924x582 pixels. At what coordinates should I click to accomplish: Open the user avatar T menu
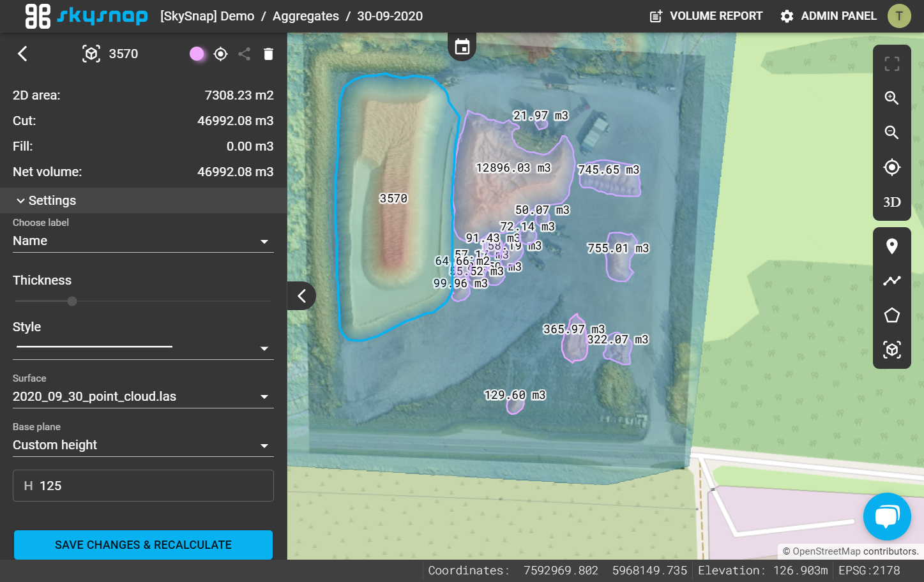pos(899,16)
